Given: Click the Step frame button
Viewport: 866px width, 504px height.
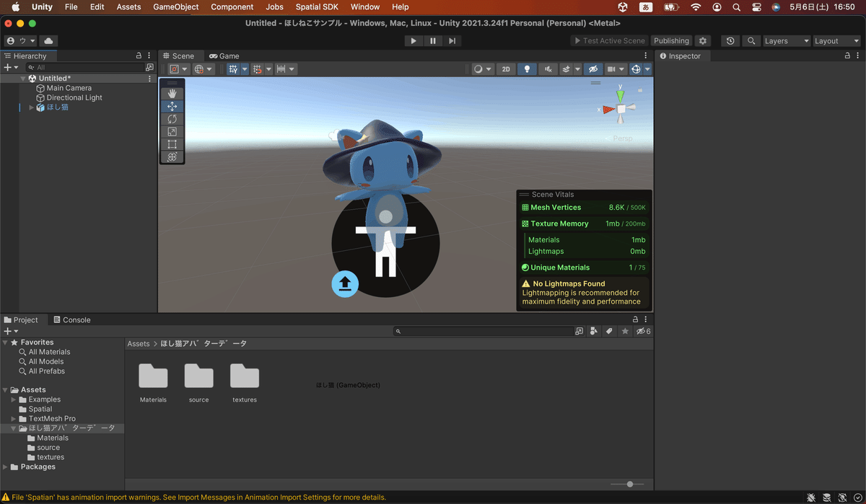Looking at the screenshot, I should pos(452,41).
